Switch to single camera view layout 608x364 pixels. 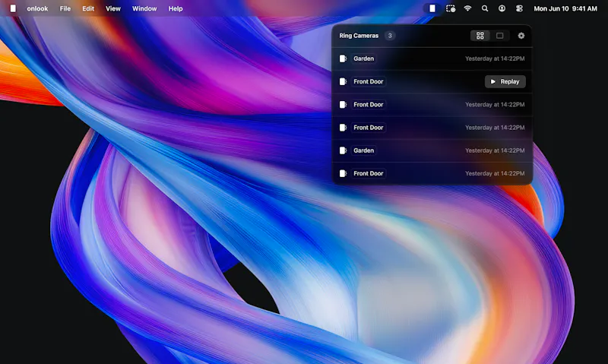click(500, 36)
